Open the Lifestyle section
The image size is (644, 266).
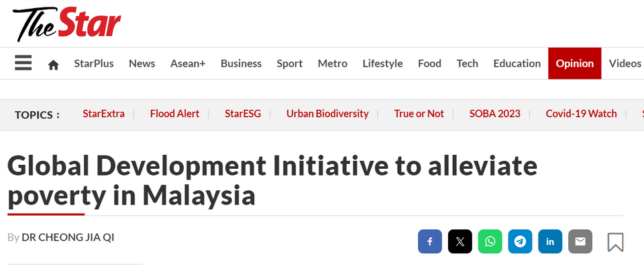[382, 64]
